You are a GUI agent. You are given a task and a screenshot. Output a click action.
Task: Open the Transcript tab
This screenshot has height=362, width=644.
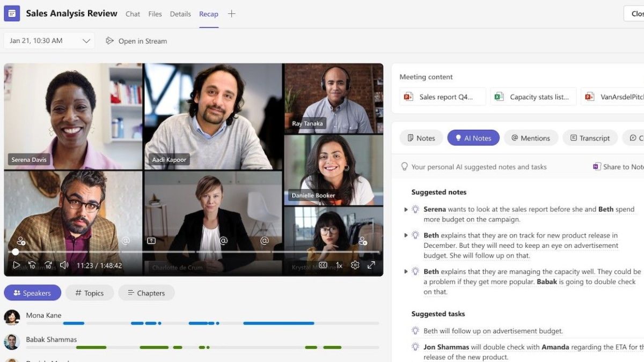590,138
